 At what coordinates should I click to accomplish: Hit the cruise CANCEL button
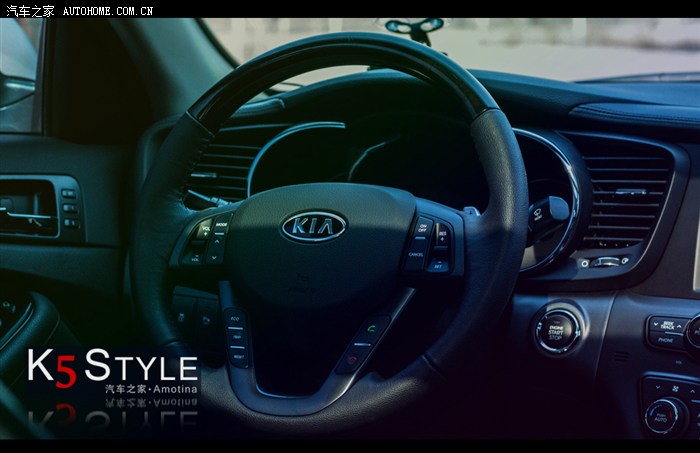click(x=416, y=256)
